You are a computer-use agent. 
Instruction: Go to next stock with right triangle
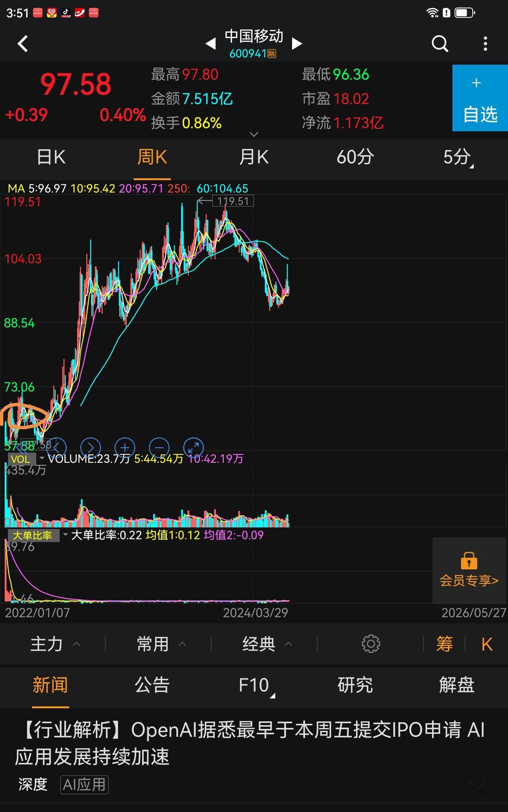tap(297, 44)
